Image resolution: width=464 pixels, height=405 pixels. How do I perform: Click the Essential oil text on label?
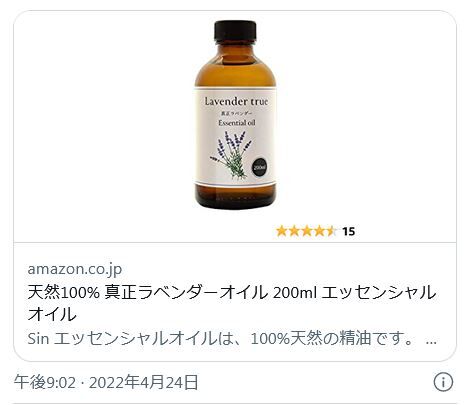point(237,123)
